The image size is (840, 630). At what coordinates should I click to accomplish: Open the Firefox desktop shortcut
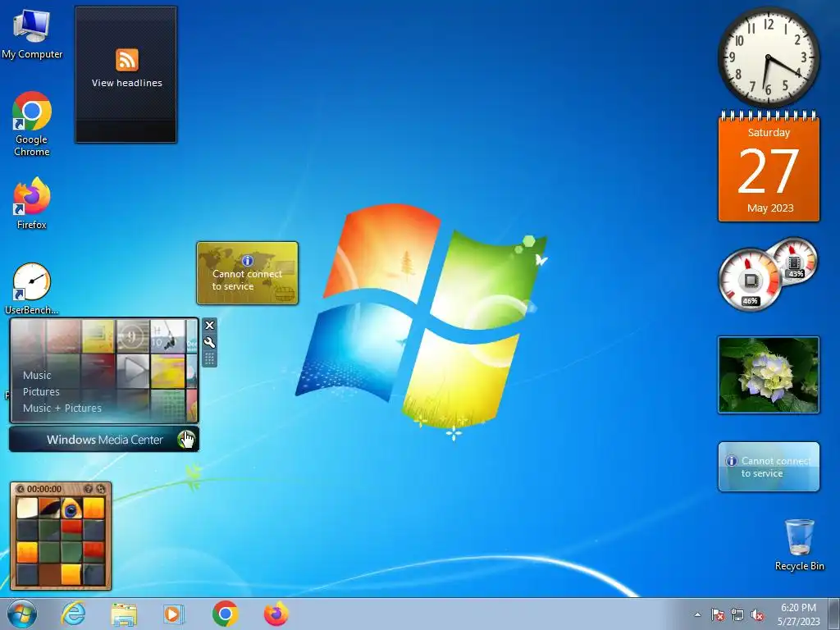click(32, 203)
